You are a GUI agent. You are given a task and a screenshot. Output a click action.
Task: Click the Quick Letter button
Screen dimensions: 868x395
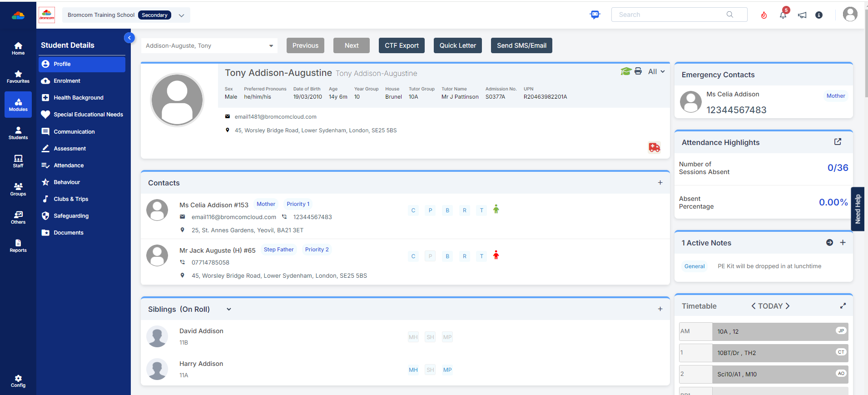point(457,45)
